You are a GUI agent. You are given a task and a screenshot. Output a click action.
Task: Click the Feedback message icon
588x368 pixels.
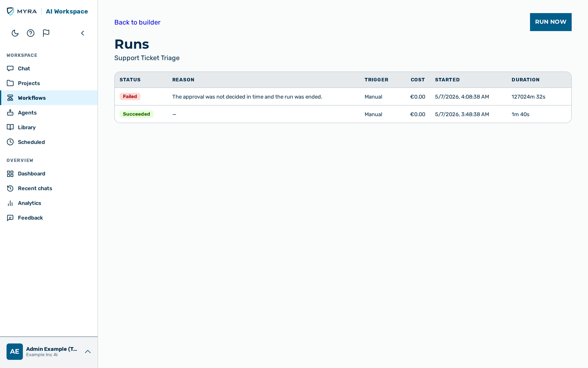tap(10, 218)
